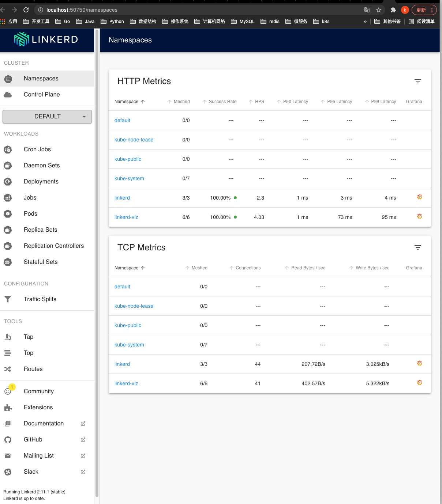Image resolution: width=442 pixels, height=504 pixels.
Task: Open Grafana dashboard for linkerd-viz in TCP Metrics
Action: 420,383
